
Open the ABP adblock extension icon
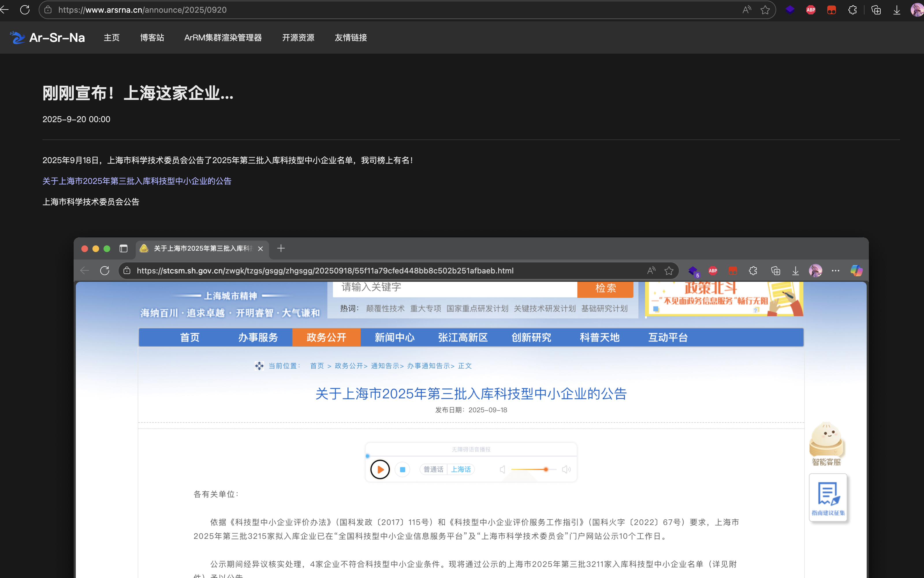811,10
